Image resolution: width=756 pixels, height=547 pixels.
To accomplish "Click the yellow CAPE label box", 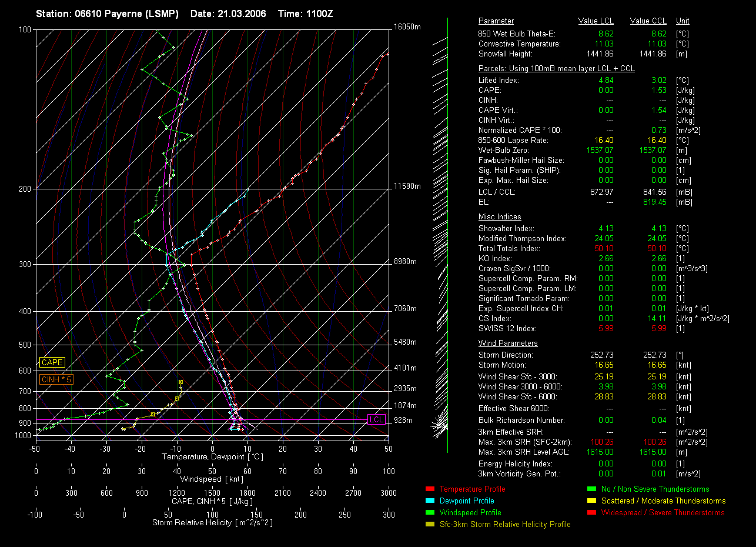I will click(52, 363).
